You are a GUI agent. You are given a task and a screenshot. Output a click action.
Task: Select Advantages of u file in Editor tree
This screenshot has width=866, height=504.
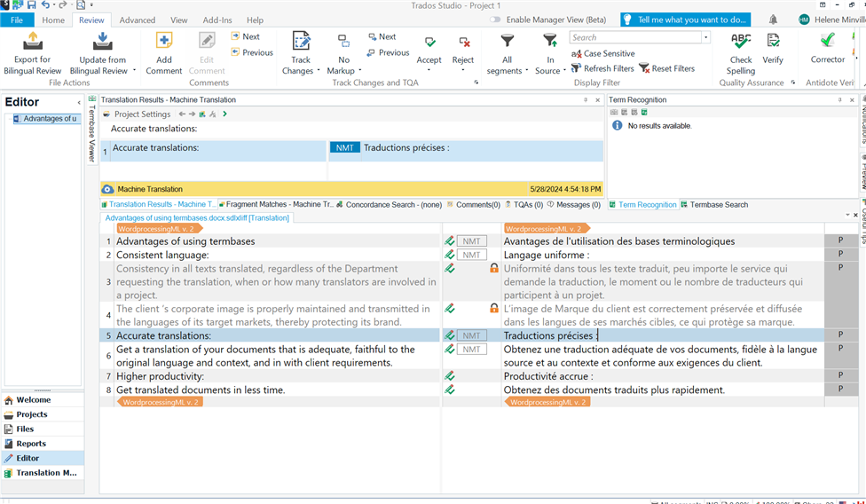point(47,119)
